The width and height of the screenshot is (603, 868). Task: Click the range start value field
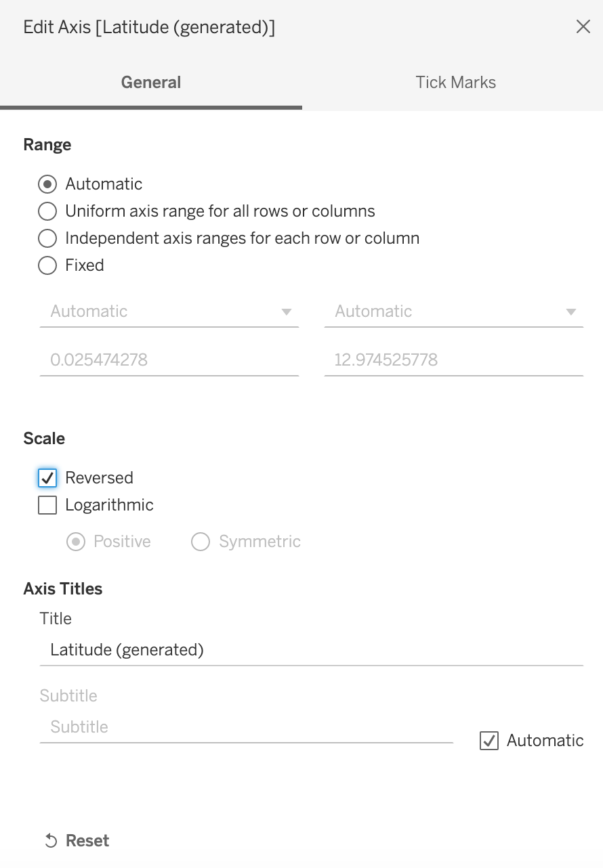point(169,360)
